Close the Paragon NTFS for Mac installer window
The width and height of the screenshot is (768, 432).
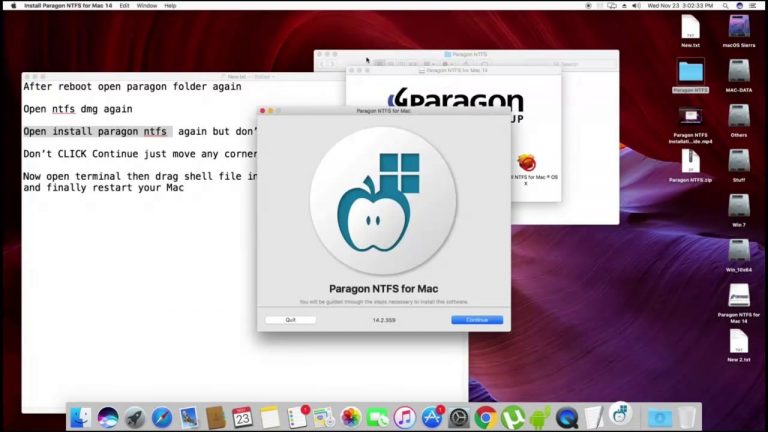[263, 111]
